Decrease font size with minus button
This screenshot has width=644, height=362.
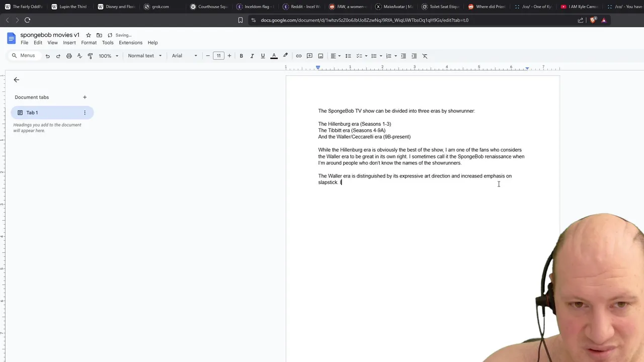pos(208,56)
